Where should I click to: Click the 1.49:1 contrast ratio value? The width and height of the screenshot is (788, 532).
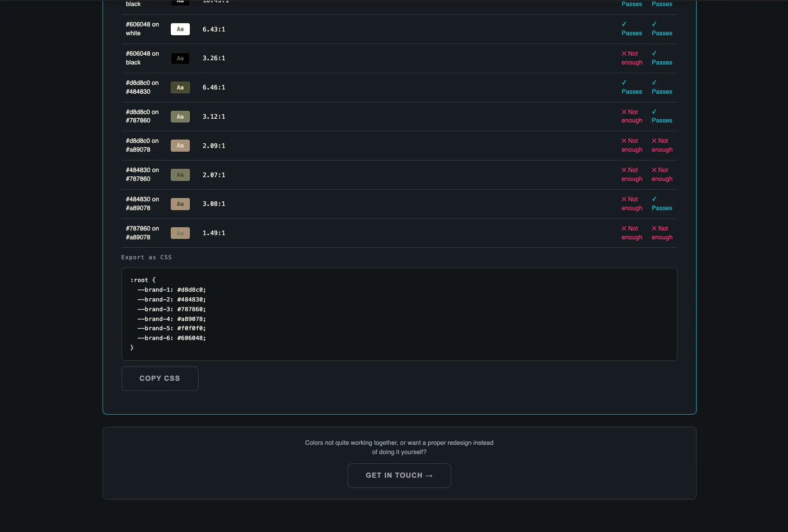(214, 233)
